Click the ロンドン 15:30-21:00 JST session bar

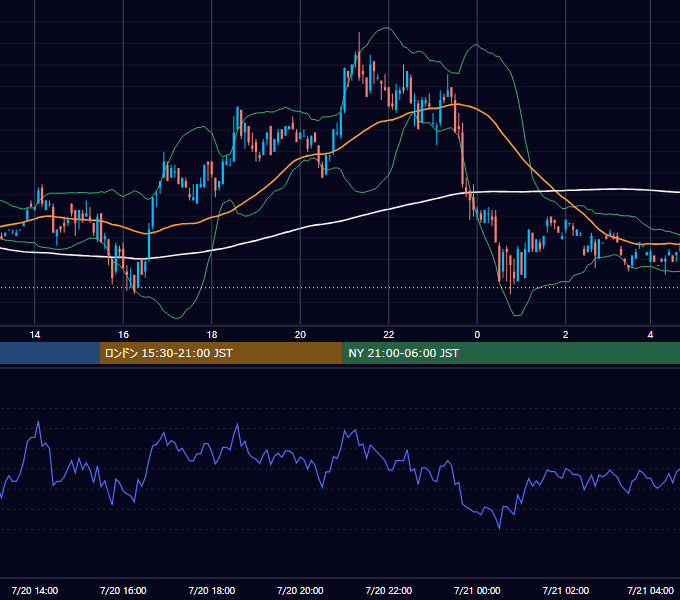click(221, 353)
